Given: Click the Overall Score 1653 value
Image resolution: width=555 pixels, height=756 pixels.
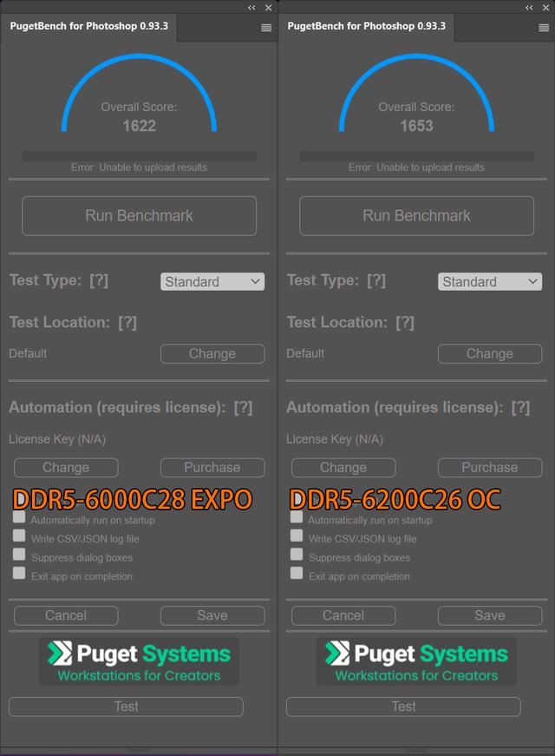Looking at the screenshot, I should (x=417, y=126).
